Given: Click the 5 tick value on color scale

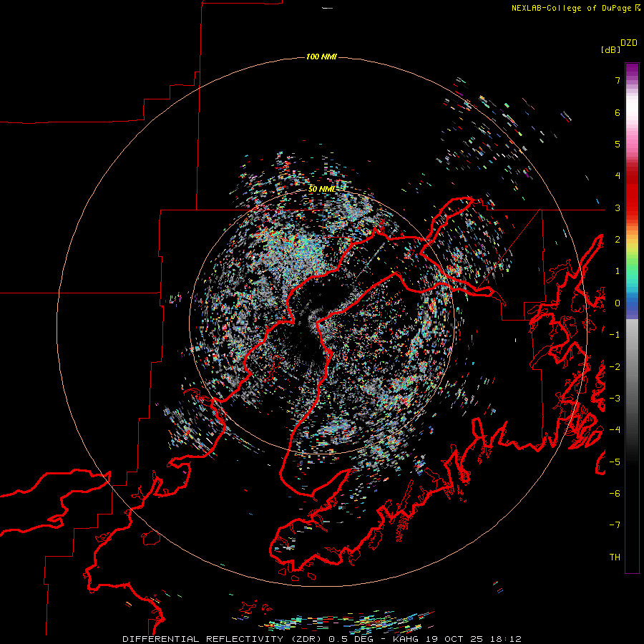Looking at the screenshot, I should (x=618, y=144).
